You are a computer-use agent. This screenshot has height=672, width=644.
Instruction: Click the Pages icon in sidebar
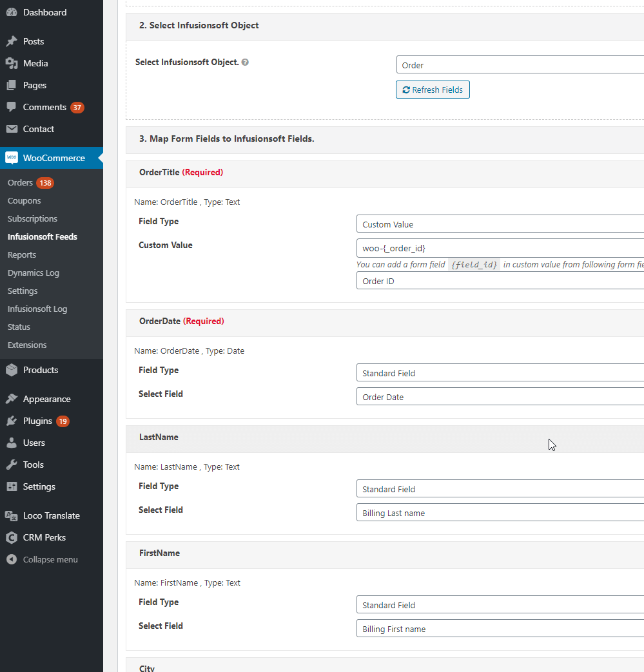[12, 85]
